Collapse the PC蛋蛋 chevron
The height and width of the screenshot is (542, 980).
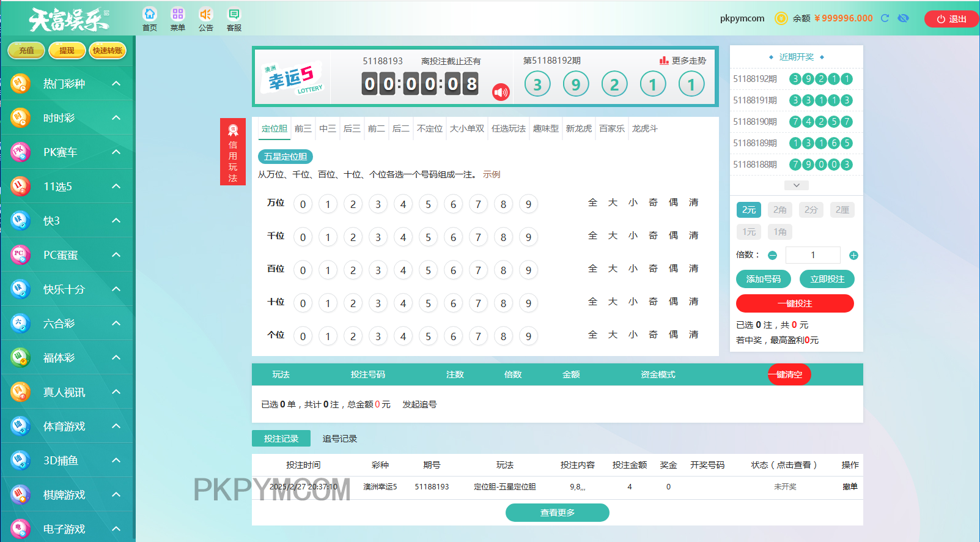click(x=116, y=254)
